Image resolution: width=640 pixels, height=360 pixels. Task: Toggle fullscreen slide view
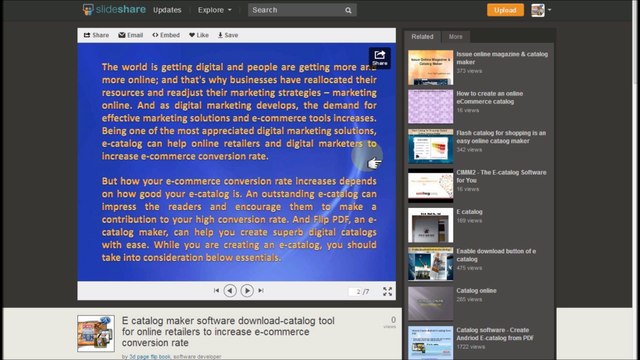click(387, 291)
